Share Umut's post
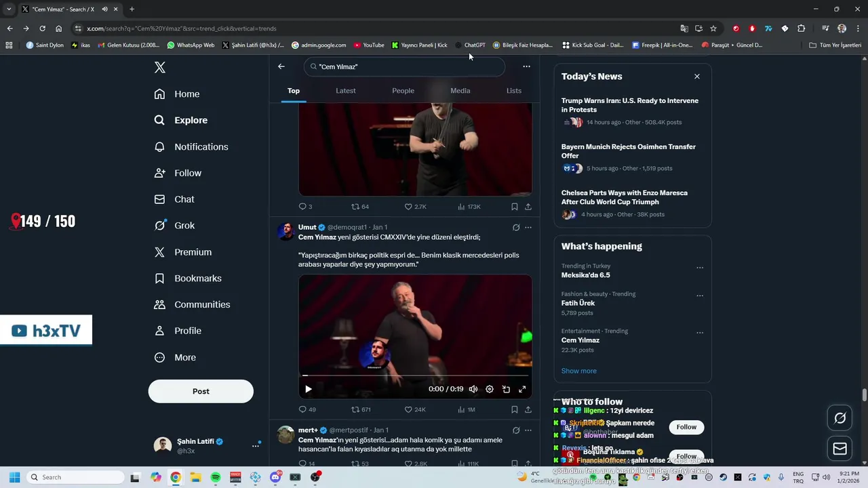Viewport: 868px width, 488px height. (x=528, y=410)
